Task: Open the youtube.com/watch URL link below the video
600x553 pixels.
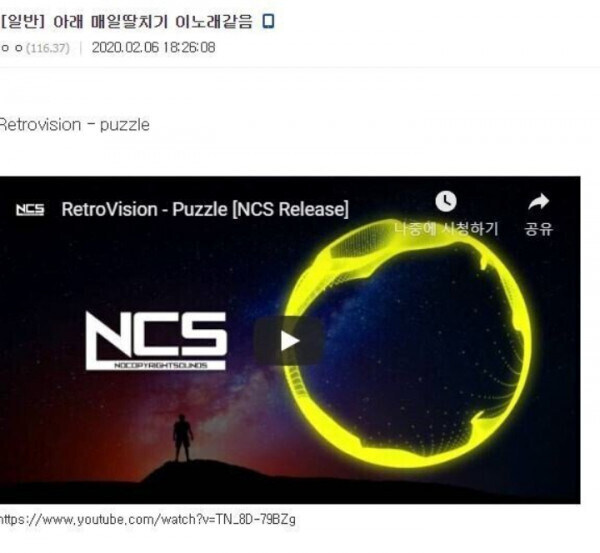Action: coord(148,520)
